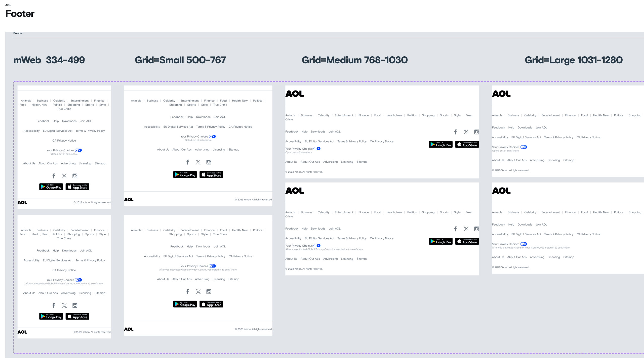
Task: Open App Store badge in Grid=Small opted-out footer
Action: point(211,174)
